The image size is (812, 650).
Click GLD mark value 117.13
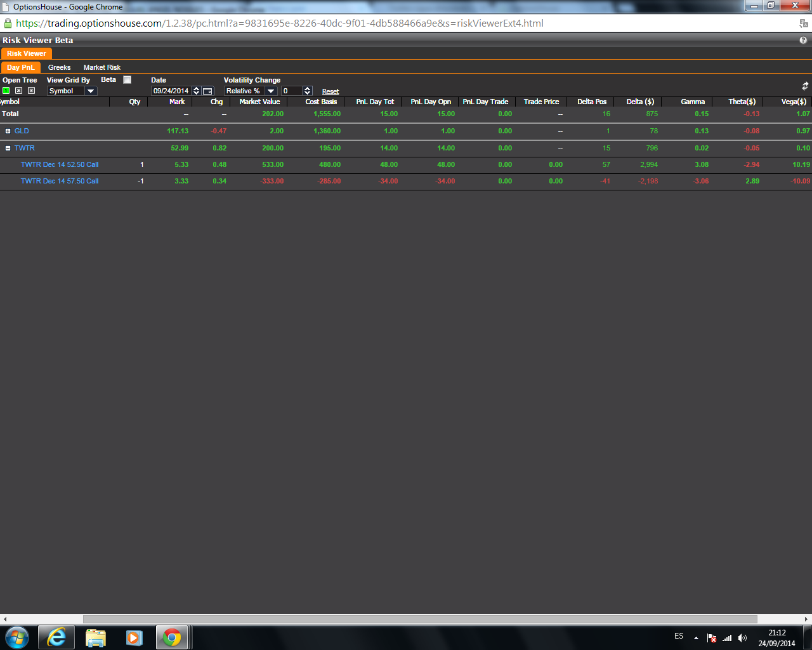(x=178, y=131)
